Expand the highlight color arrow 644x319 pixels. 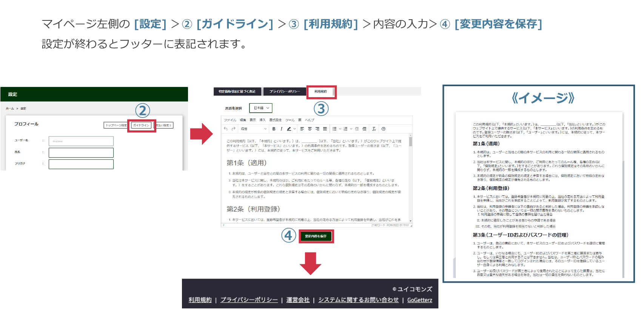coord(294,129)
